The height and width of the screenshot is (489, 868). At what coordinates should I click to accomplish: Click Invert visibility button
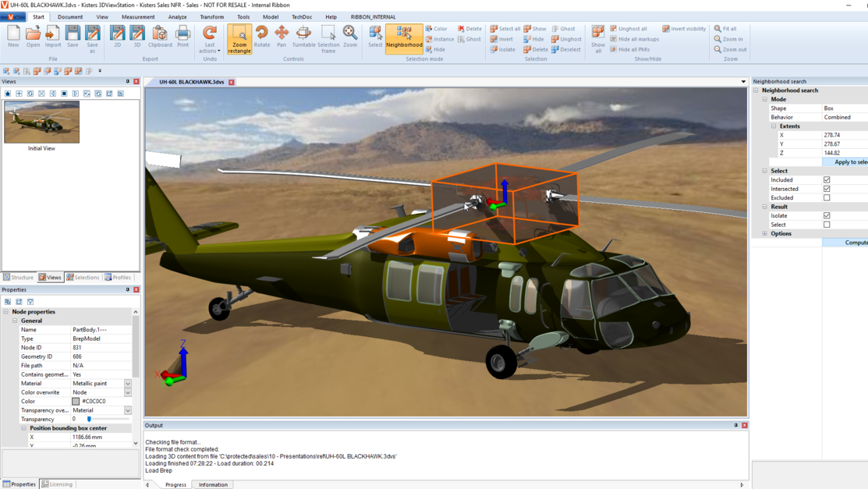[684, 29]
